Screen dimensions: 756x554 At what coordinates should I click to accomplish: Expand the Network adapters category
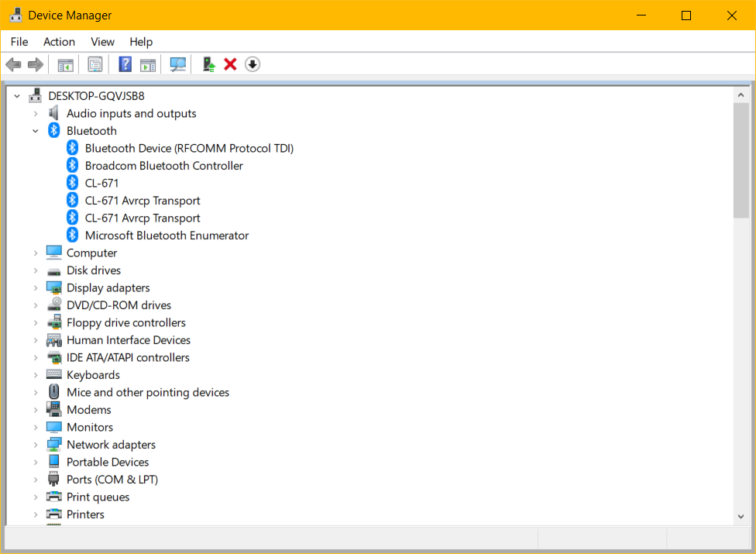[35, 444]
